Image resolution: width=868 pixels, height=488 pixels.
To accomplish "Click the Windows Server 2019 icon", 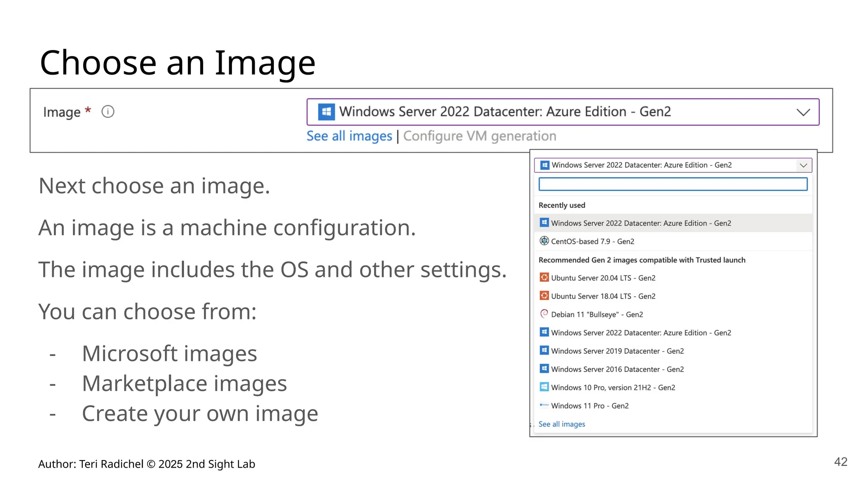I will [x=544, y=350].
